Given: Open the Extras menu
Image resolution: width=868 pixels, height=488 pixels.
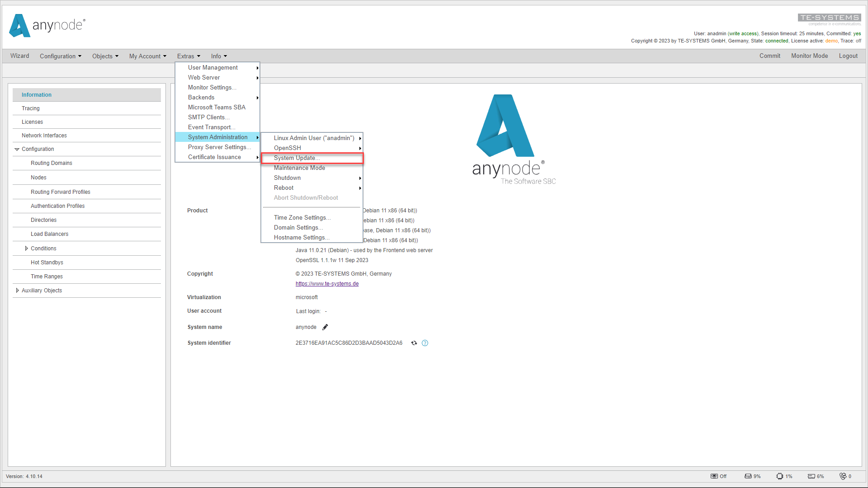Looking at the screenshot, I should pyautogui.click(x=187, y=56).
